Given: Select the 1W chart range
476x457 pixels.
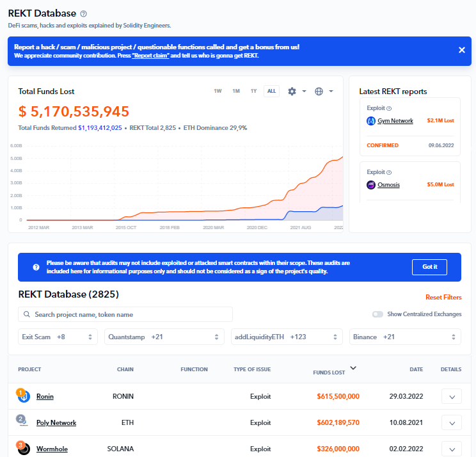Looking at the screenshot, I should [218, 91].
